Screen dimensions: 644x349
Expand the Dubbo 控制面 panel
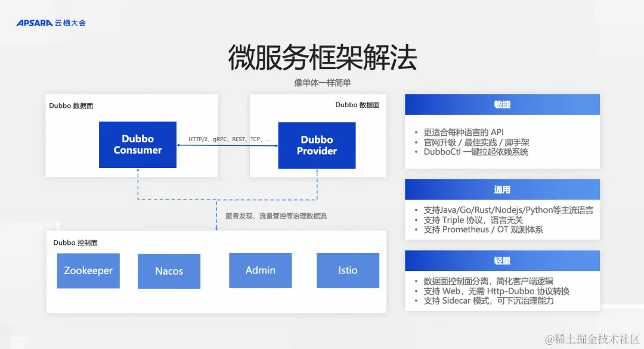[x=70, y=242]
